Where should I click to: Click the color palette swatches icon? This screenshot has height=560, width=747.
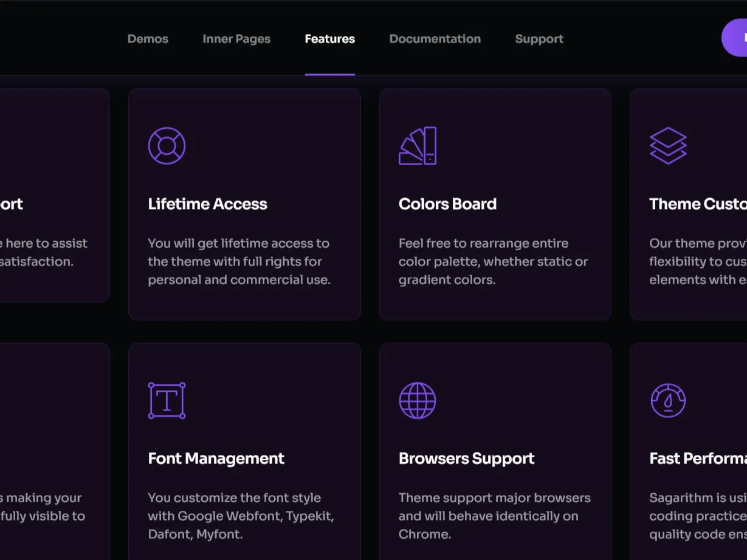click(x=418, y=146)
